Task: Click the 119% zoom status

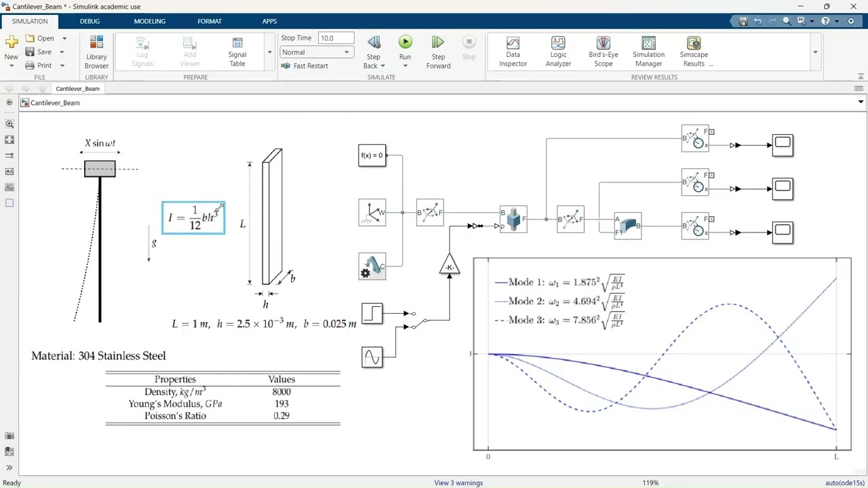Action: pos(650,483)
